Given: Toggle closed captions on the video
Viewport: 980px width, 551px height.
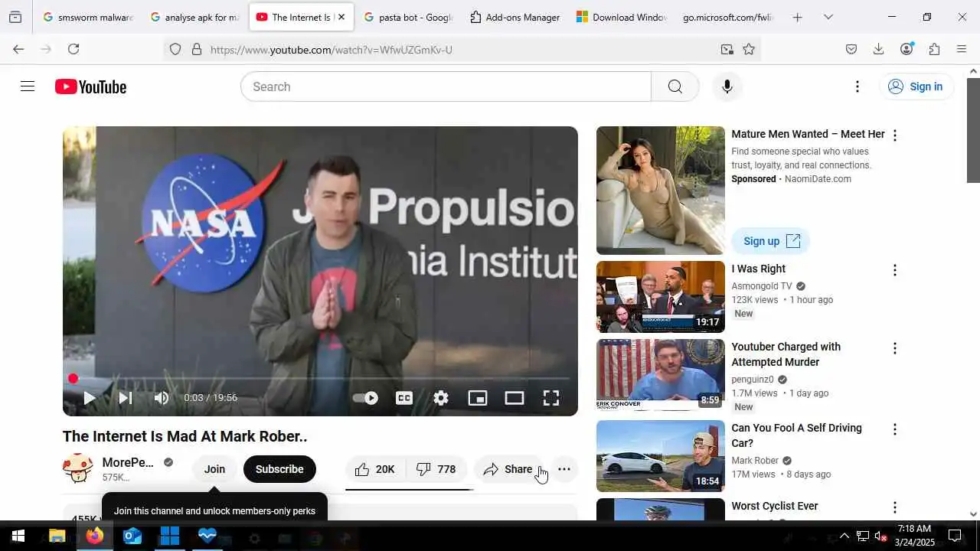Looking at the screenshot, I should point(404,398).
